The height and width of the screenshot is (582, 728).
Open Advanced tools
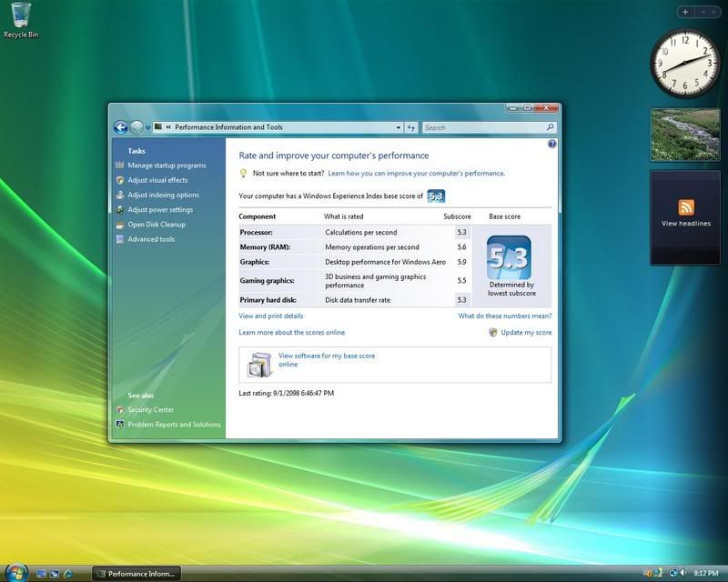tap(151, 239)
